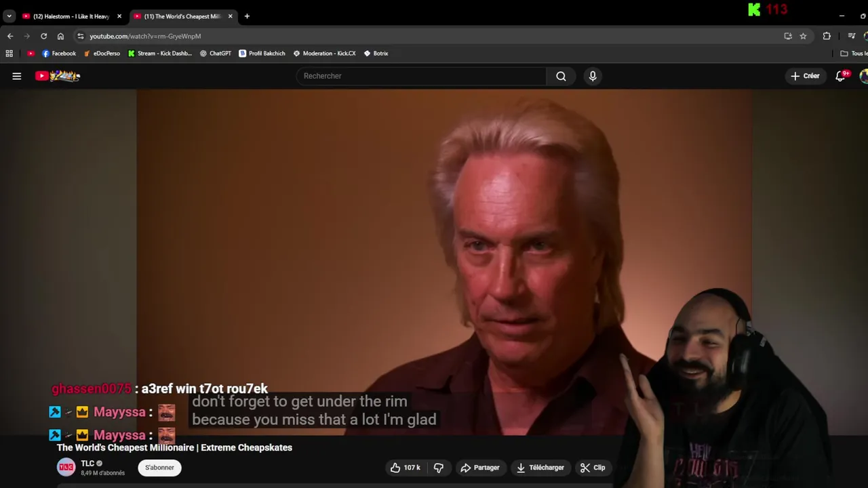
Task: Close The World's Cheapest Millionaire tab
Action: point(230,16)
